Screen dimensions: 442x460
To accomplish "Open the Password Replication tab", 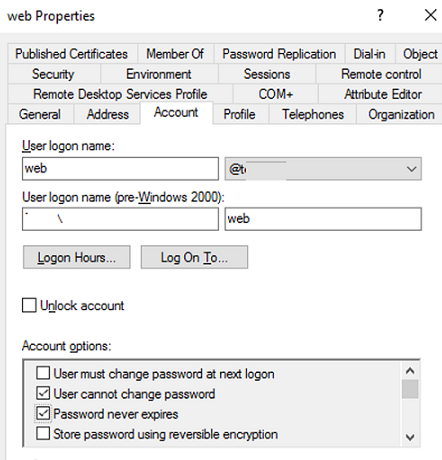I will click(279, 54).
